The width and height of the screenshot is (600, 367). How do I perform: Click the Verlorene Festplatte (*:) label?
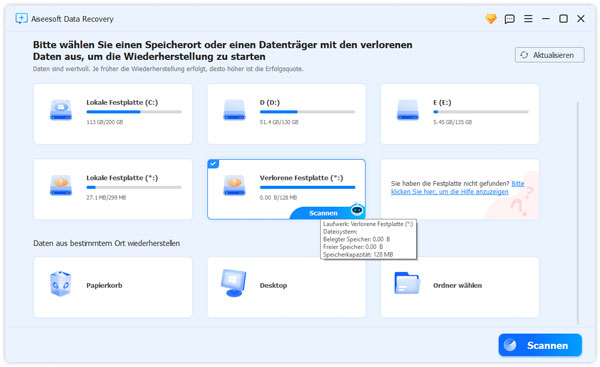[x=302, y=178]
